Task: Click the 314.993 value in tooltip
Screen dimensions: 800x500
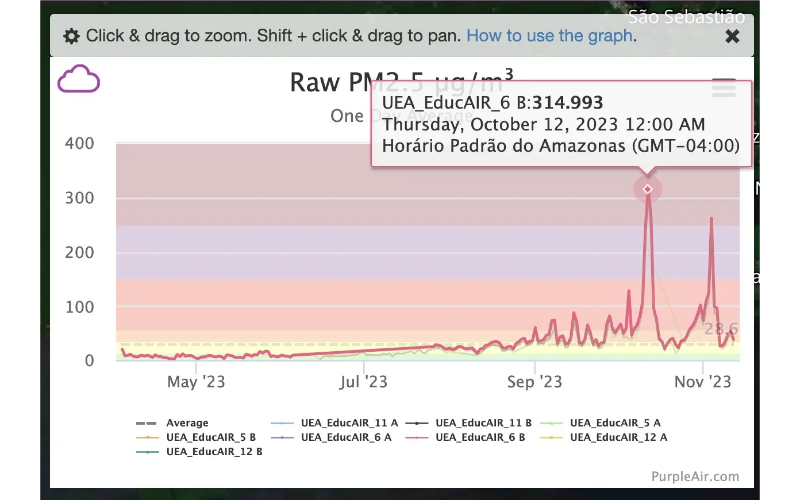Action: tap(567, 103)
